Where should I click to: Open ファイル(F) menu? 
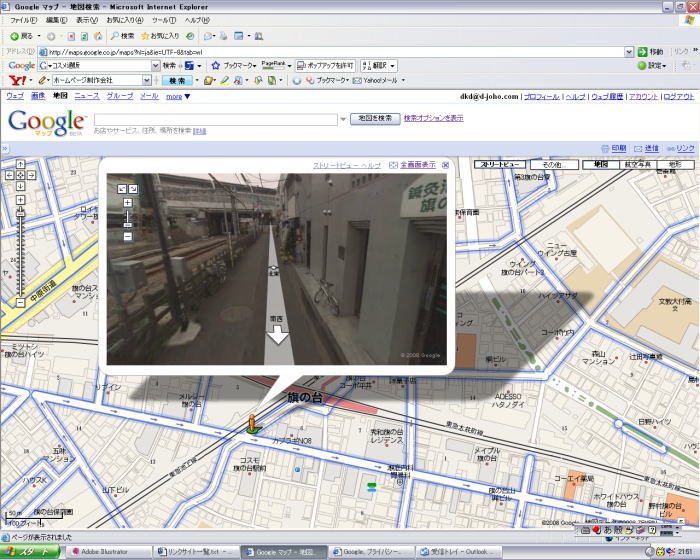tap(24, 20)
